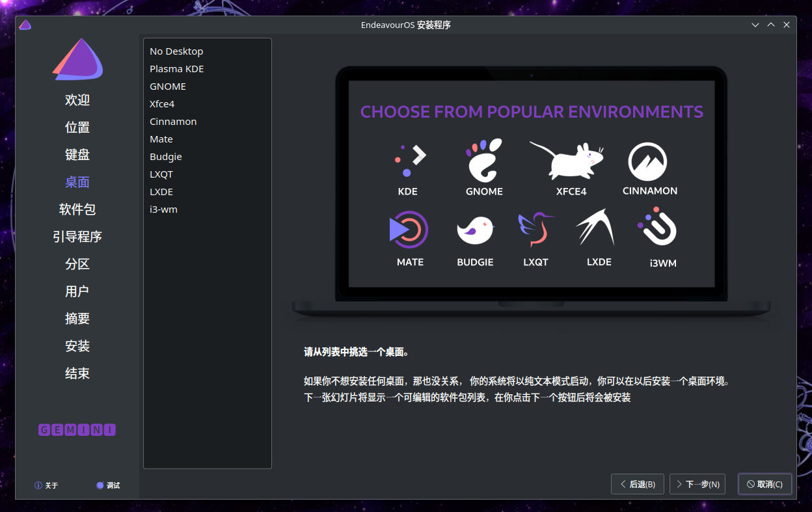Screen dimensions: 812x512
Task: Click the Cinnamon mountain logo
Action: point(648,161)
